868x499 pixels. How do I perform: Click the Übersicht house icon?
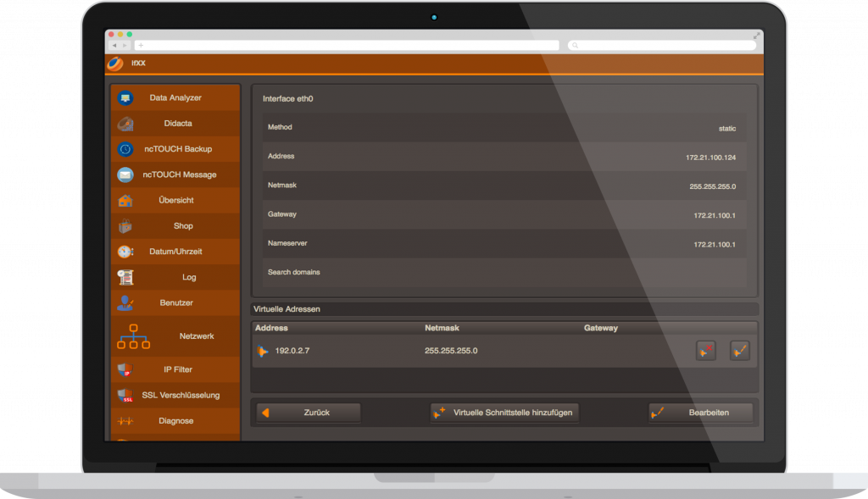click(x=125, y=200)
